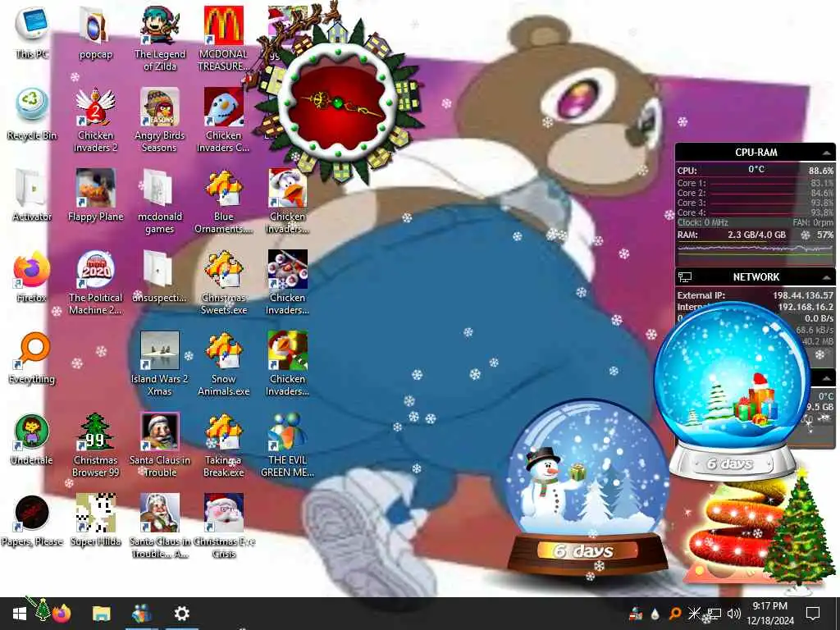
Task: Launch Island Wars 2 Xmas
Action: pyautogui.click(x=160, y=363)
